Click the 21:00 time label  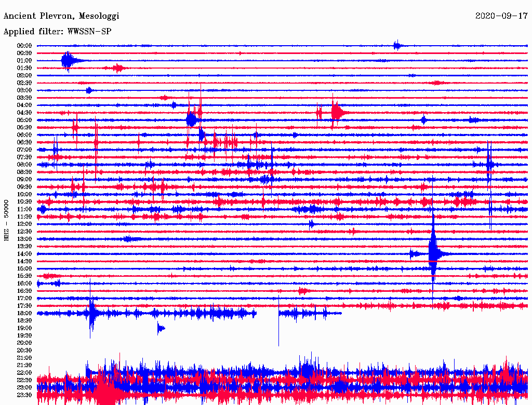[24, 358]
